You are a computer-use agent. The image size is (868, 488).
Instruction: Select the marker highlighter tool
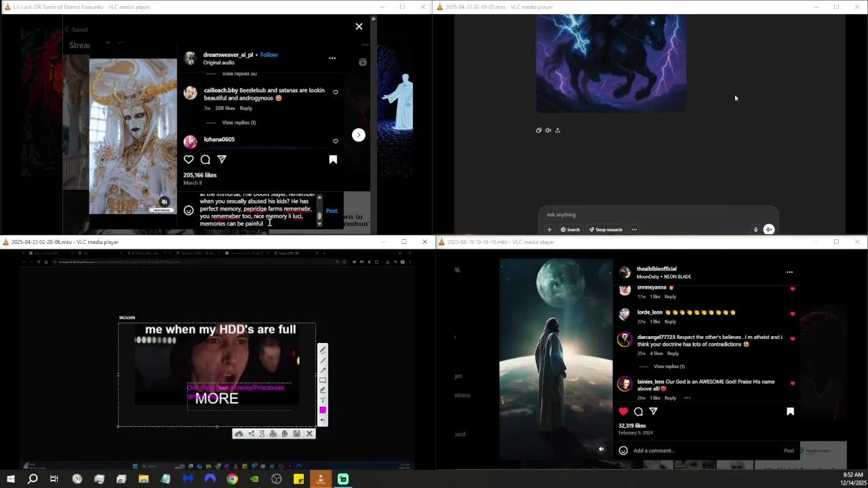323,390
